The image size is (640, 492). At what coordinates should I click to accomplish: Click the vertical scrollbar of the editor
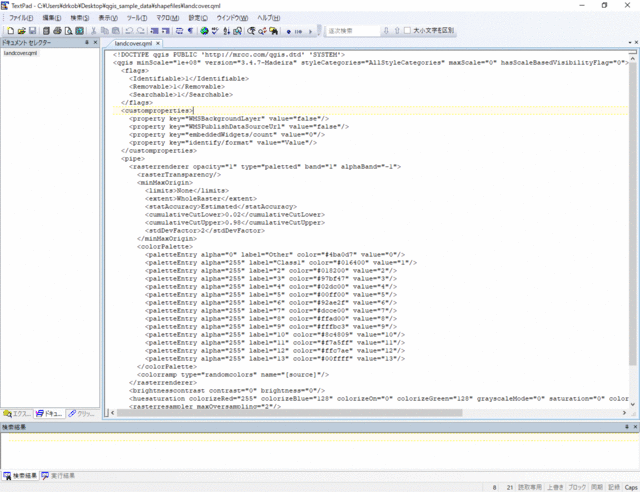pos(633,212)
